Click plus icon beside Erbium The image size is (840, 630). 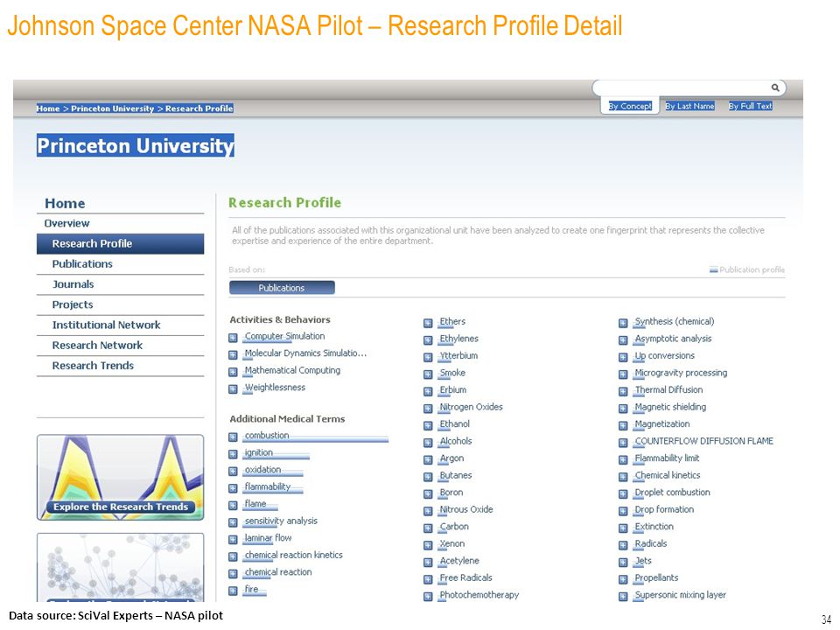pyautogui.click(x=428, y=392)
